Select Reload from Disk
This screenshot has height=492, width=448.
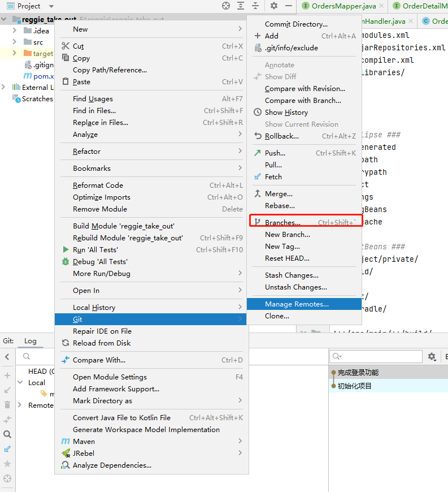pyautogui.click(x=152, y=343)
